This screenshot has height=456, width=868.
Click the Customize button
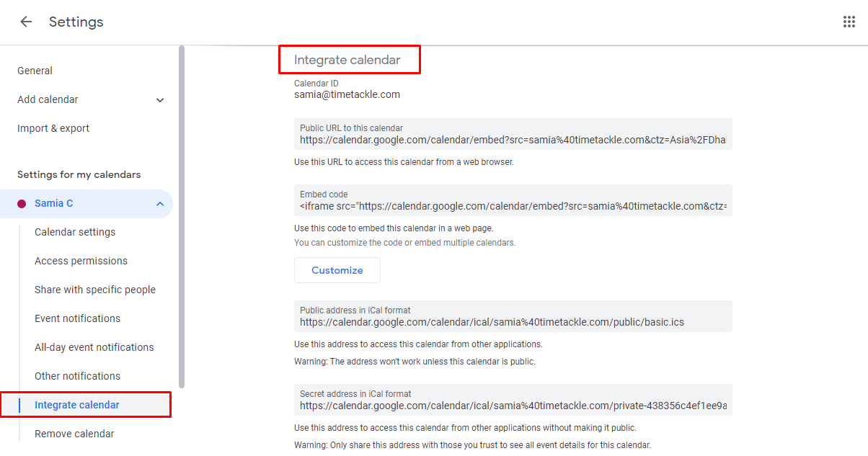[337, 270]
